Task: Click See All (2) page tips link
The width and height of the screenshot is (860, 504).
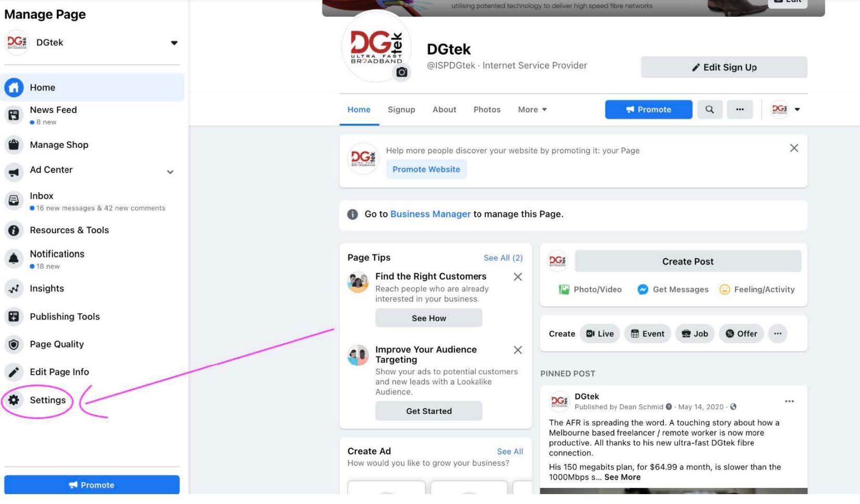Action: point(503,258)
